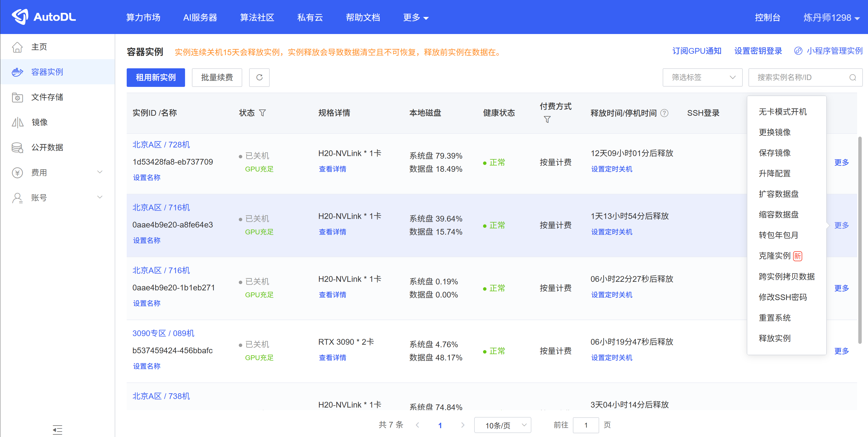868x437 pixels.
Task: Collapse sidebar using bottom-left menu icon
Action: [57, 429]
